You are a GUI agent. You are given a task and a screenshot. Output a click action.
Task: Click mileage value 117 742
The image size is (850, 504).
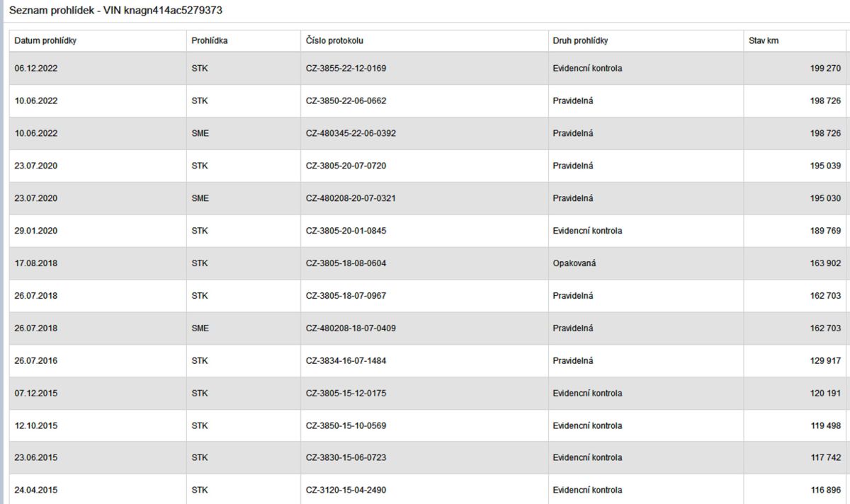pos(826,458)
